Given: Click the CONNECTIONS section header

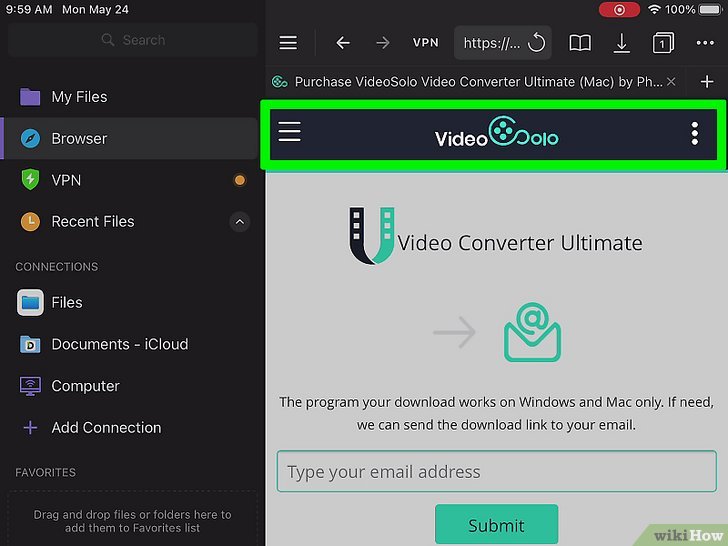Looking at the screenshot, I should point(57,266).
